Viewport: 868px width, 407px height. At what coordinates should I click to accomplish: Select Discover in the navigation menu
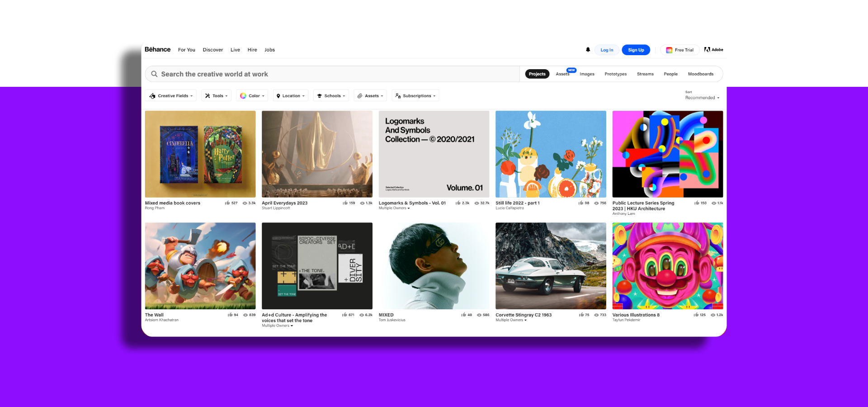click(212, 50)
